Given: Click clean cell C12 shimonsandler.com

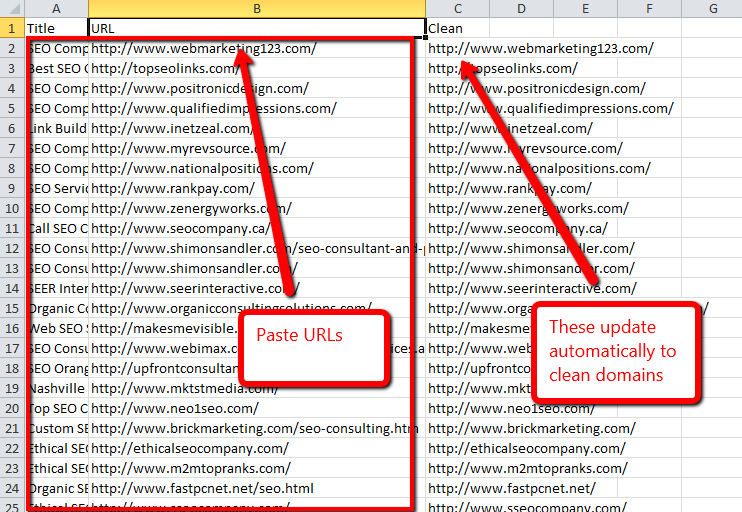Looking at the screenshot, I should click(x=458, y=248).
